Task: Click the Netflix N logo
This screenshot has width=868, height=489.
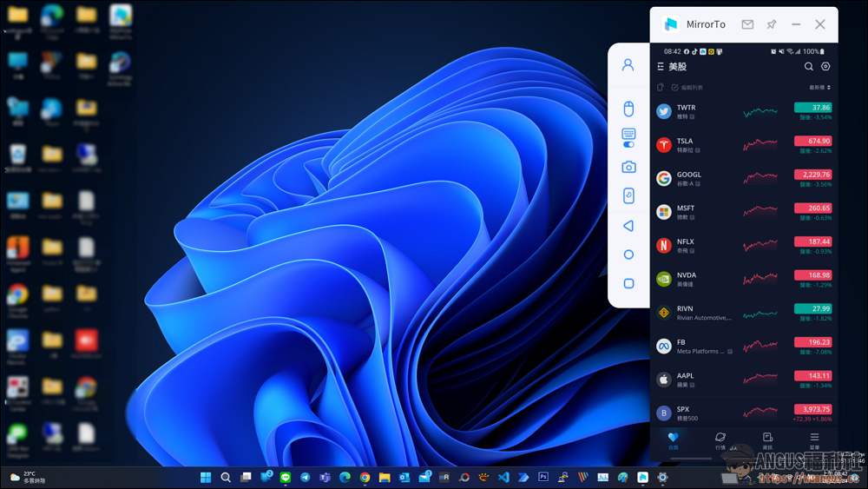Action: pyautogui.click(x=664, y=245)
